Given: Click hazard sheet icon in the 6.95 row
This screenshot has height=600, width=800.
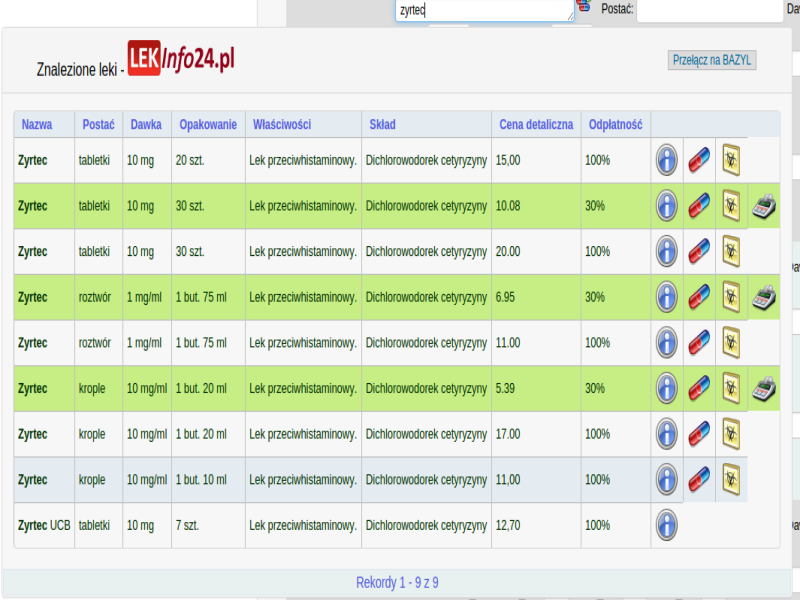Looking at the screenshot, I should [731, 297].
